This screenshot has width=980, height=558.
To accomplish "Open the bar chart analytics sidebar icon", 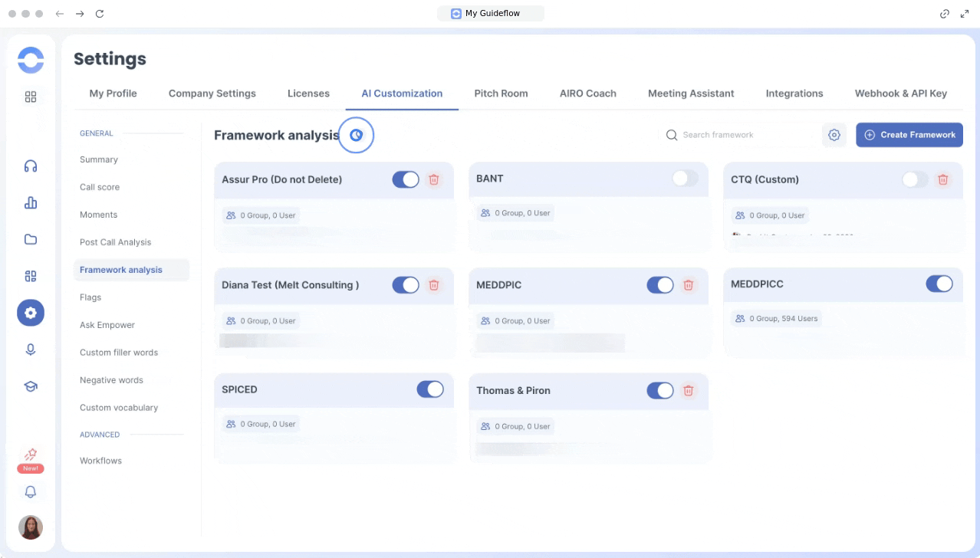I will (x=31, y=202).
